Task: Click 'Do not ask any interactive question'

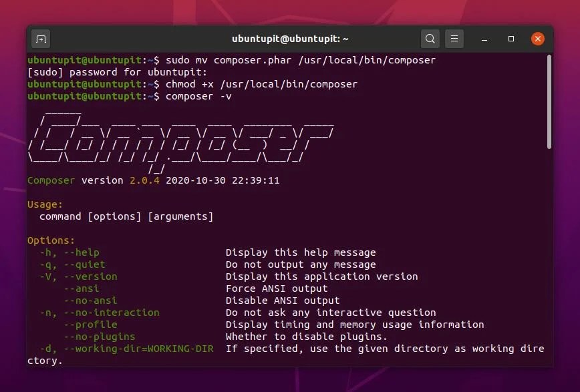Action: point(331,313)
